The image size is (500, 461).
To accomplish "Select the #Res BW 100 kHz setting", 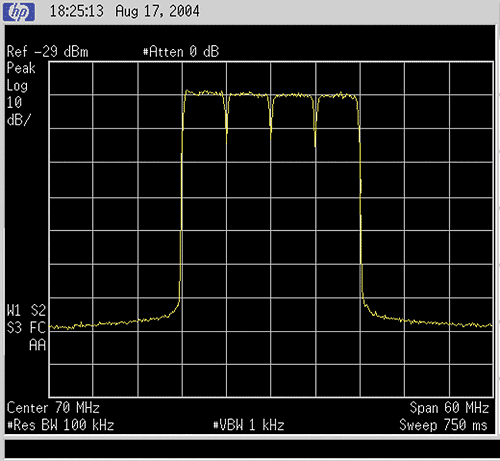I will coord(61,425).
